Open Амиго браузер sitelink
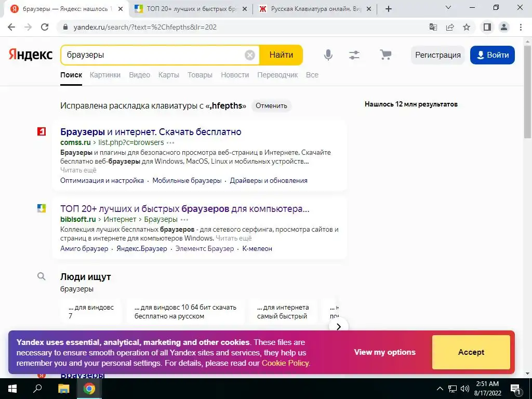 (84, 249)
